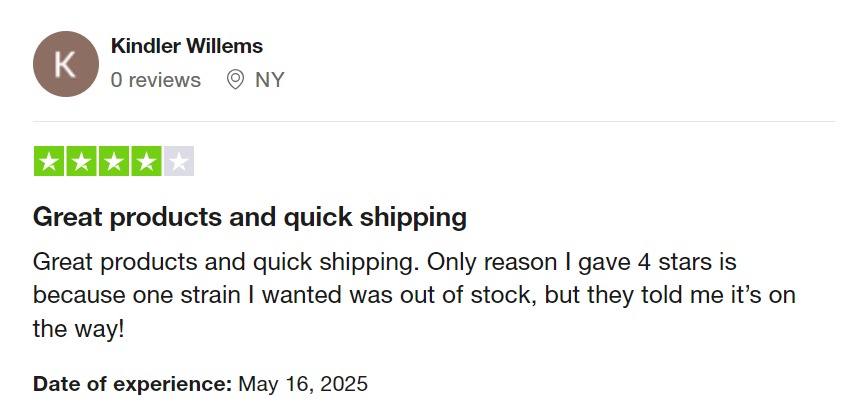The height and width of the screenshot is (417, 863).
Task: Select the second green rating star
Action: click(82, 161)
